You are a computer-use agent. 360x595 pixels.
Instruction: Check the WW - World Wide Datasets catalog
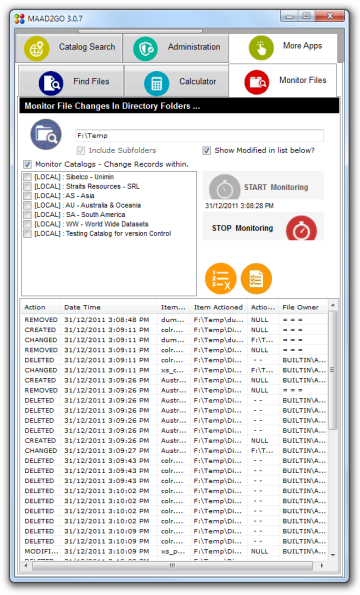(27, 224)
